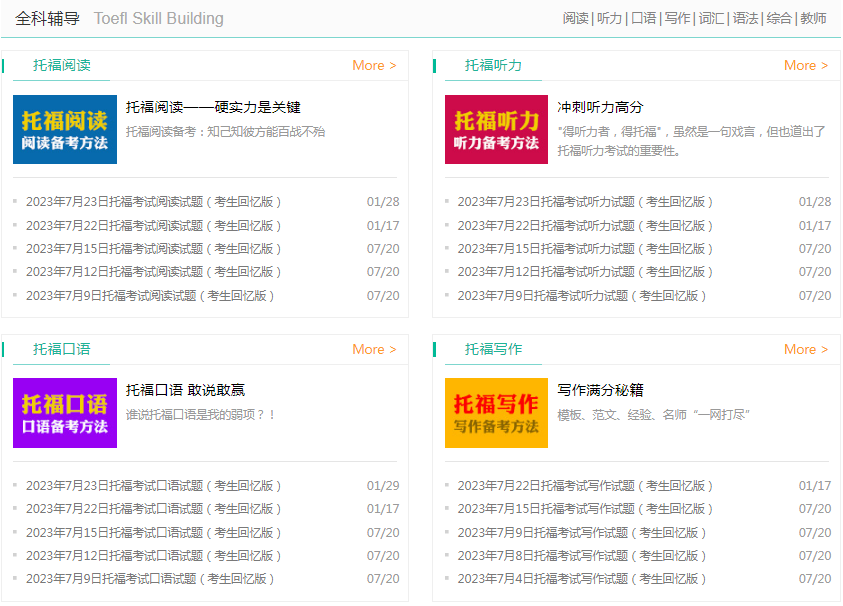Open article 冲刺听力高分
This screenshot has height=606, width=843.
coord(601,108)
